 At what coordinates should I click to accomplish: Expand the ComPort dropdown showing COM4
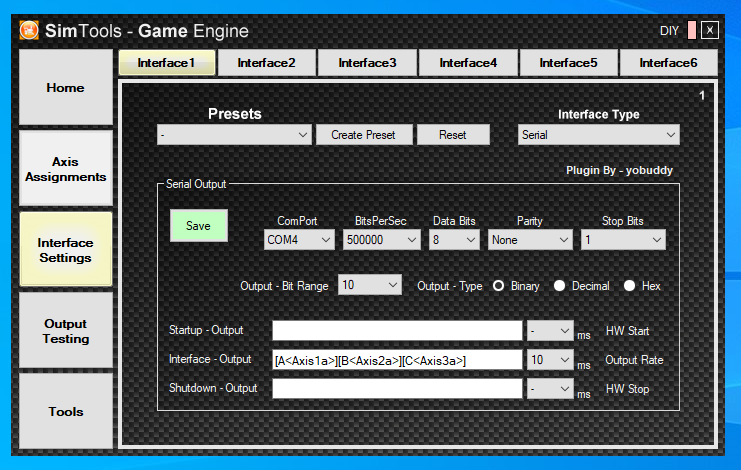click(x=299, y=240)
